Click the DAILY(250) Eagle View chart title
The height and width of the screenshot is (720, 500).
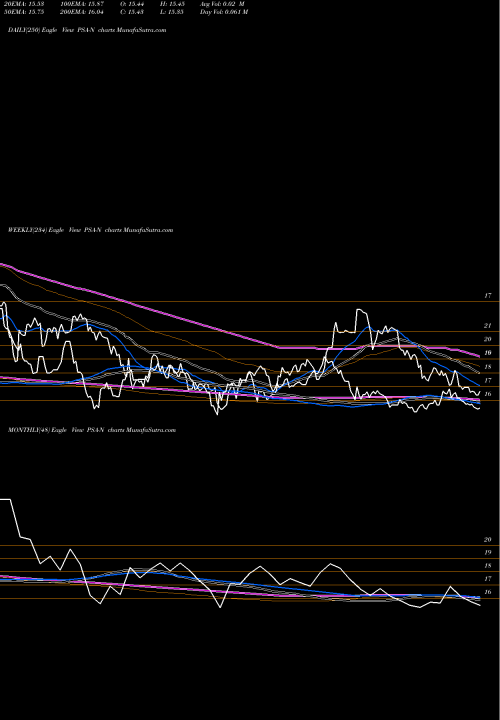click(x=87, y=30)
